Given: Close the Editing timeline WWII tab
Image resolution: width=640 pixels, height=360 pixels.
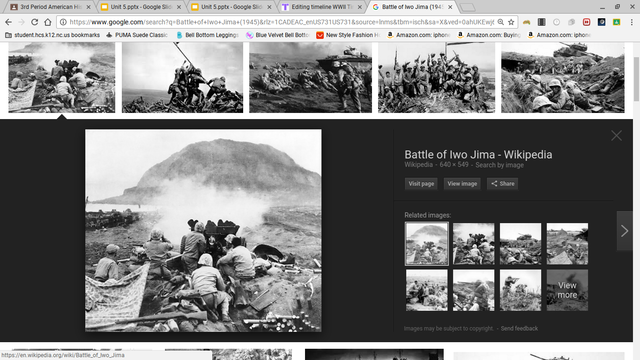Looking at the screenshot, I should pyautogui.click(x=360, y=7).
